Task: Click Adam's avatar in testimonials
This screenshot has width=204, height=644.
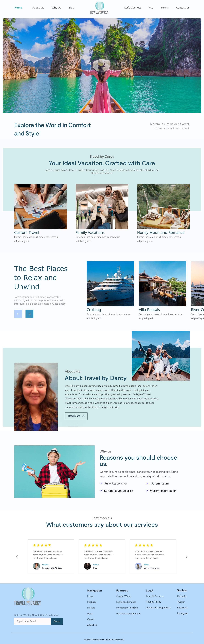Action: (x=87, y=566)
